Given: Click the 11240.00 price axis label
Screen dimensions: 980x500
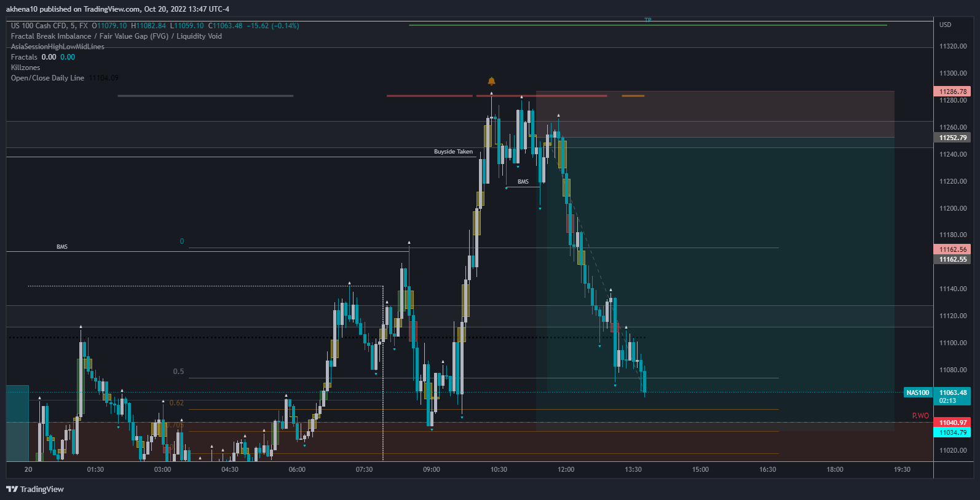Looking at the screenshot, I should click(x=953, y=155).
